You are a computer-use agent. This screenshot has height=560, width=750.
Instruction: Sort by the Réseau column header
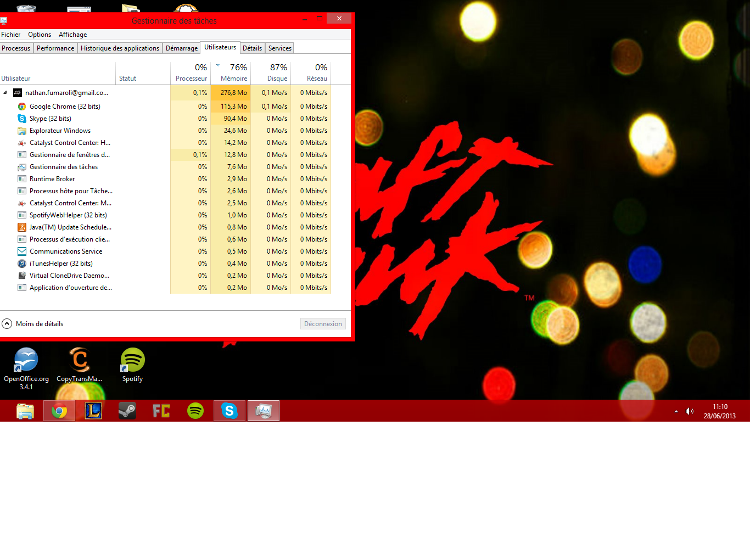[x=311, y=73]
